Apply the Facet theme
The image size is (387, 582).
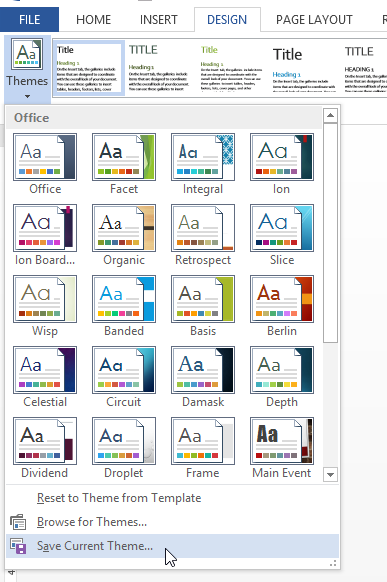pyautogui.click(x=124, y=157)
